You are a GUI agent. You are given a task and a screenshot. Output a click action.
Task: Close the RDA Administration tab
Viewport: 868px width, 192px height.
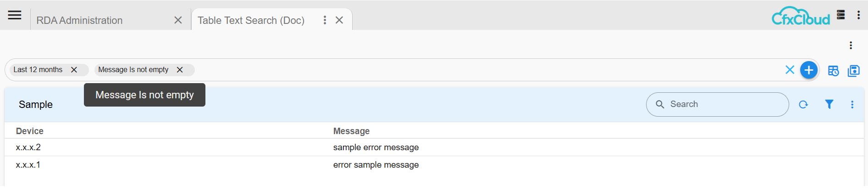pos(178,20)
